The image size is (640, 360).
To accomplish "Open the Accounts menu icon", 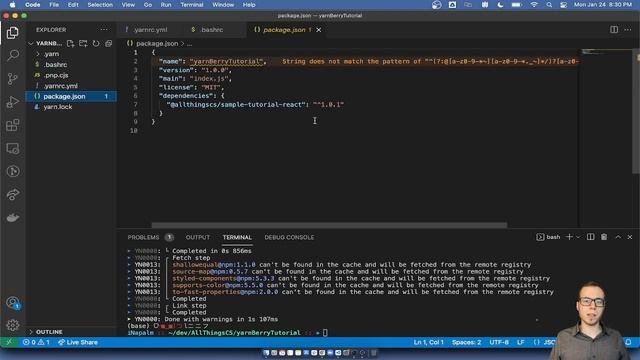I will coord(13,303).
